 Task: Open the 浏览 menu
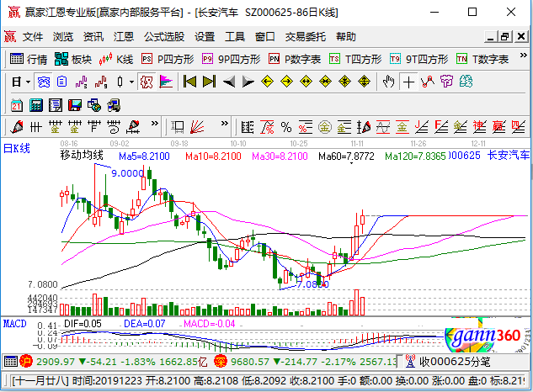pos(63,37)
